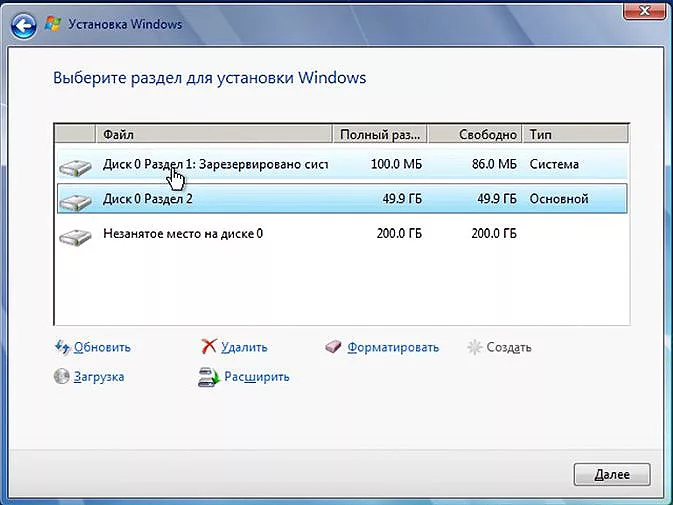Click the 86.0 МБ free space value
Viewport: 673px width, 505px height.
pyautogui.click(x=494, y=164)
